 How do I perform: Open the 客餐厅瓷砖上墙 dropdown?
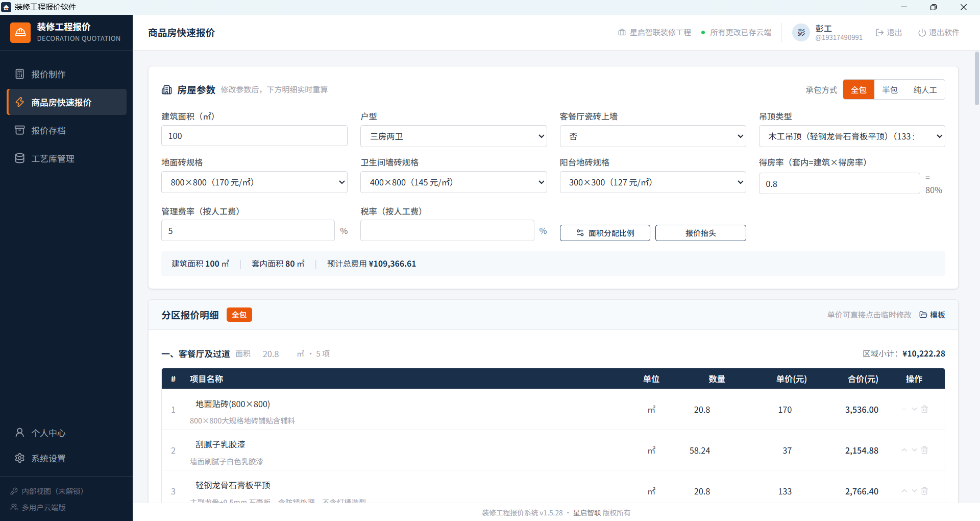pyautogui.click(x=653, y=136)
